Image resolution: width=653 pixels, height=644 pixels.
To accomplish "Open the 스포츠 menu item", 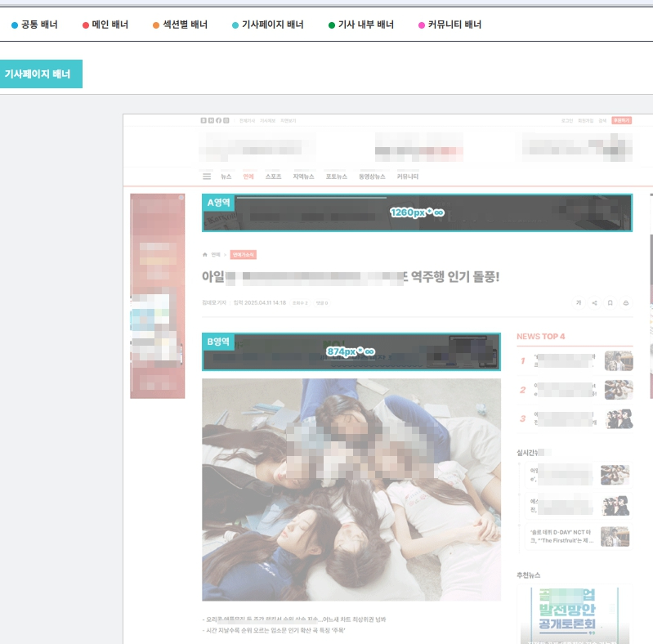I will 274,177.
